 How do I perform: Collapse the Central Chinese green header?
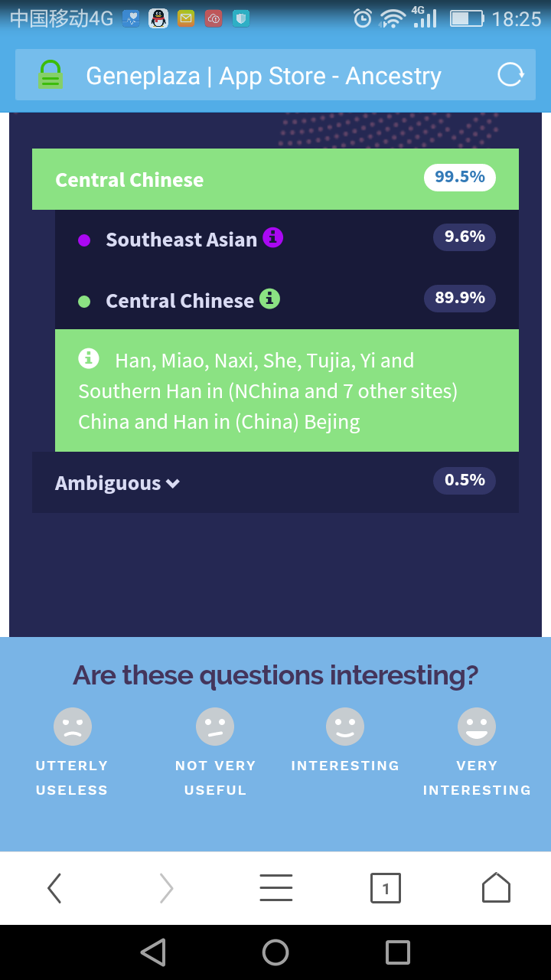coord(275,179)
